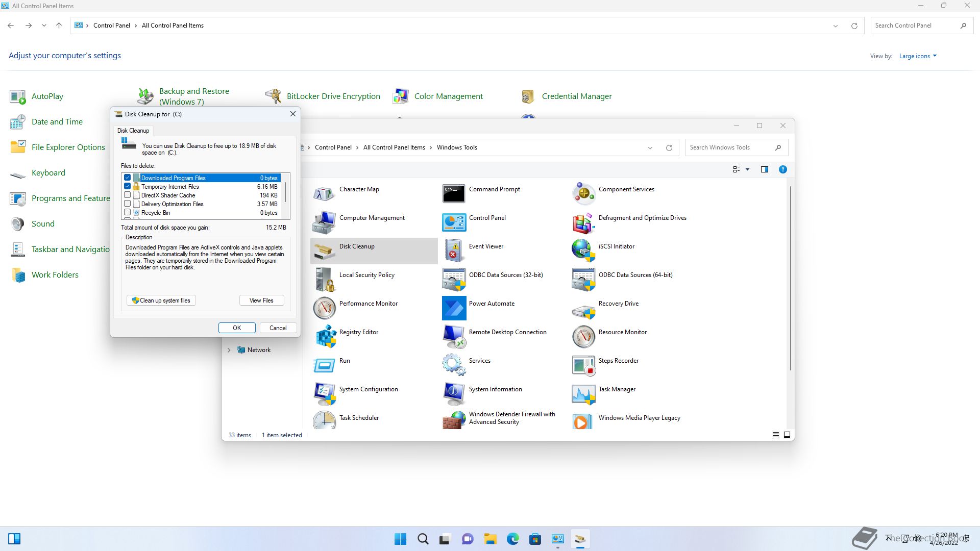Viewport: 980px width, 551px height.
Task: Click Clean up system files button
Action: pyautogui.click(x=161, y=300)
